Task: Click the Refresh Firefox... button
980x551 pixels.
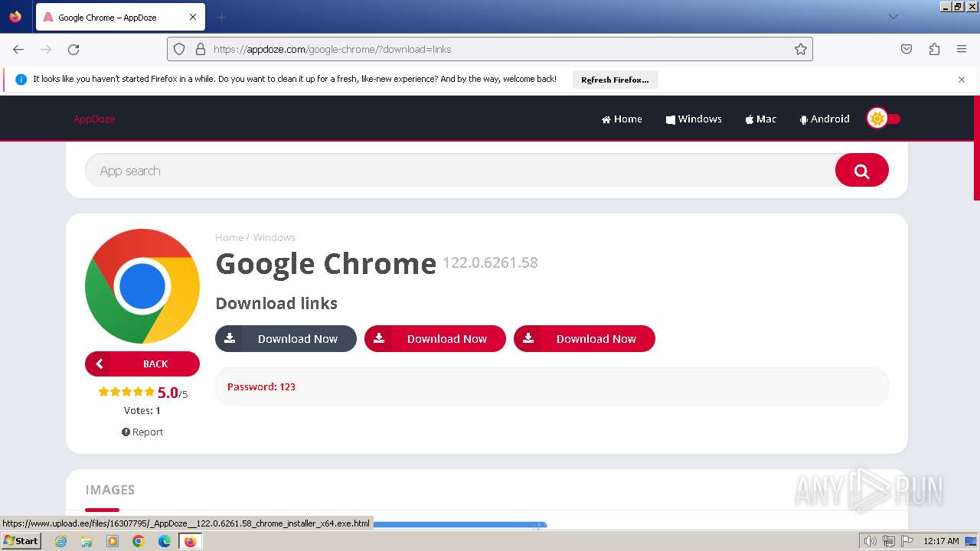Action: tap(615, 80)
